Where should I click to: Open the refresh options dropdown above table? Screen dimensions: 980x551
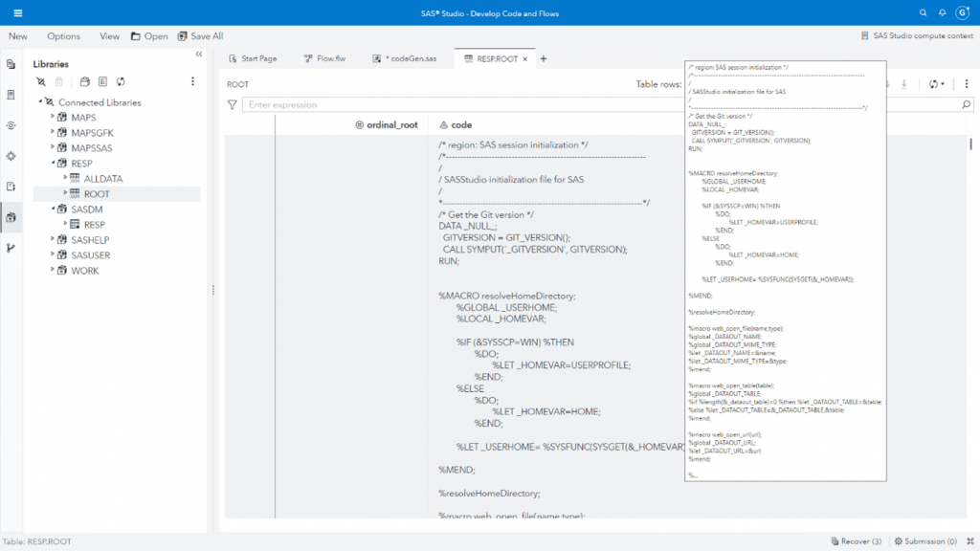(x=943, y=84)
